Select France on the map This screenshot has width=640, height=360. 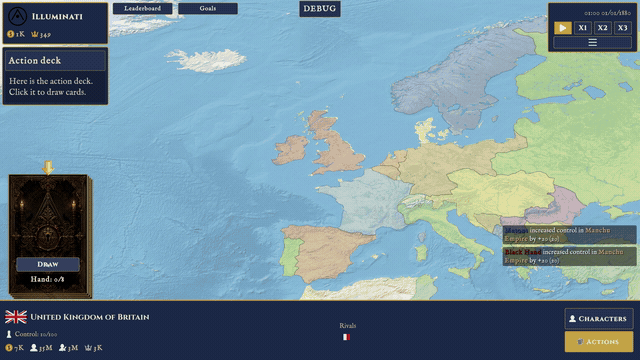pyautogui.click(x=367, y=200)
